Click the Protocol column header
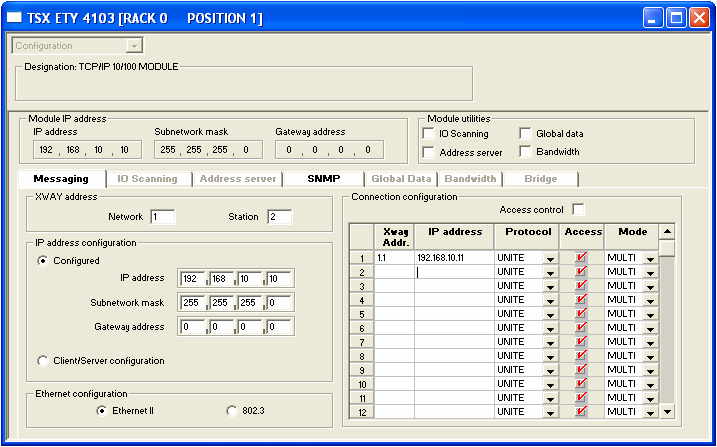 pyautogui.click(x=528, y=237)
